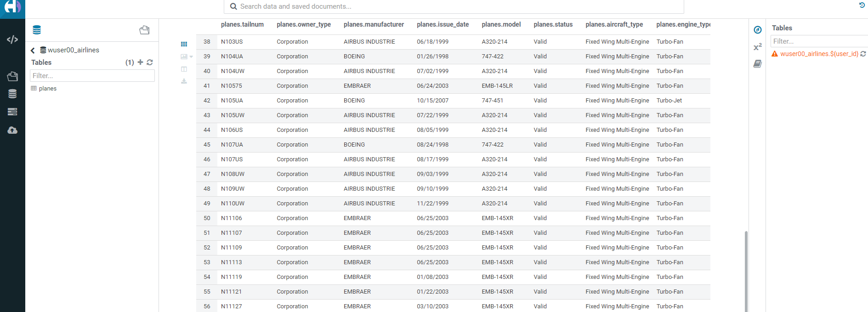Switch assist panel to documents folder icon
Image resolution: width=868 pixels, height=312 pixels.
tap(144, 30)
